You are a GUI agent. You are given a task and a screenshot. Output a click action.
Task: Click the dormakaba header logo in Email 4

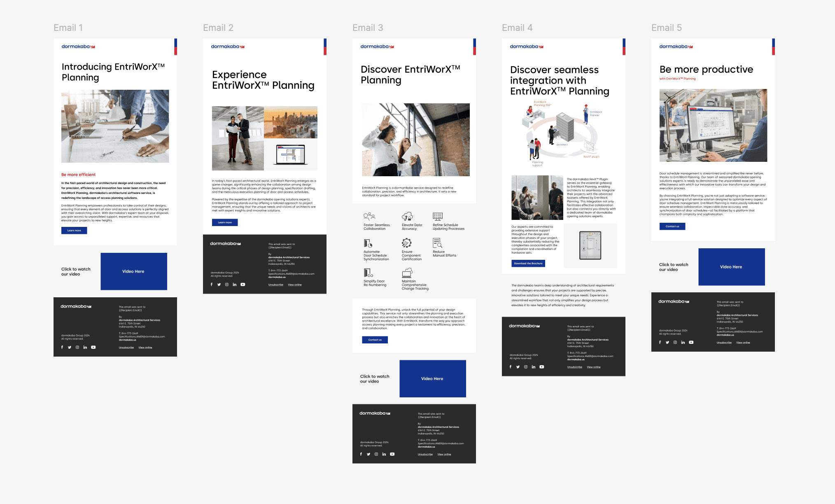[x=527, y=47]
